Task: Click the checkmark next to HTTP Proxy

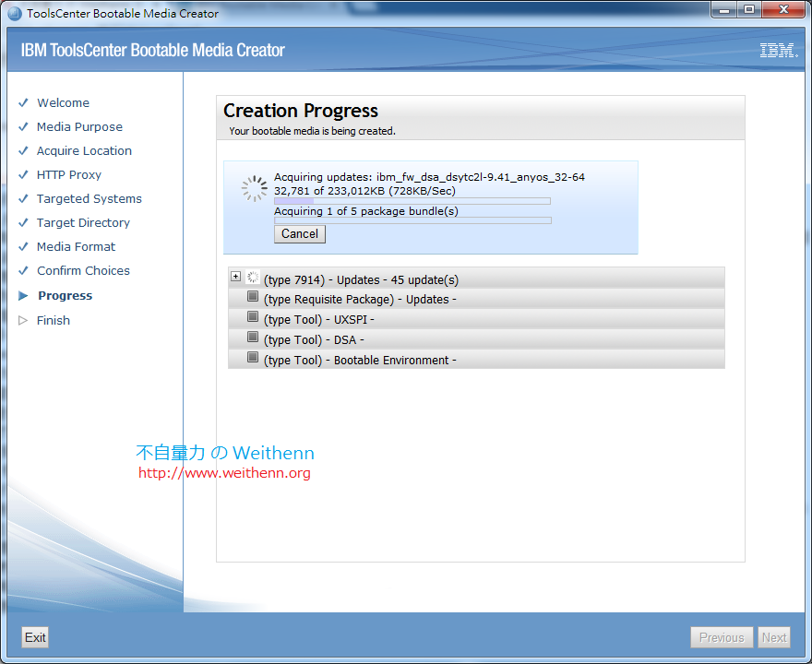Action: click(x=23, y=174)
